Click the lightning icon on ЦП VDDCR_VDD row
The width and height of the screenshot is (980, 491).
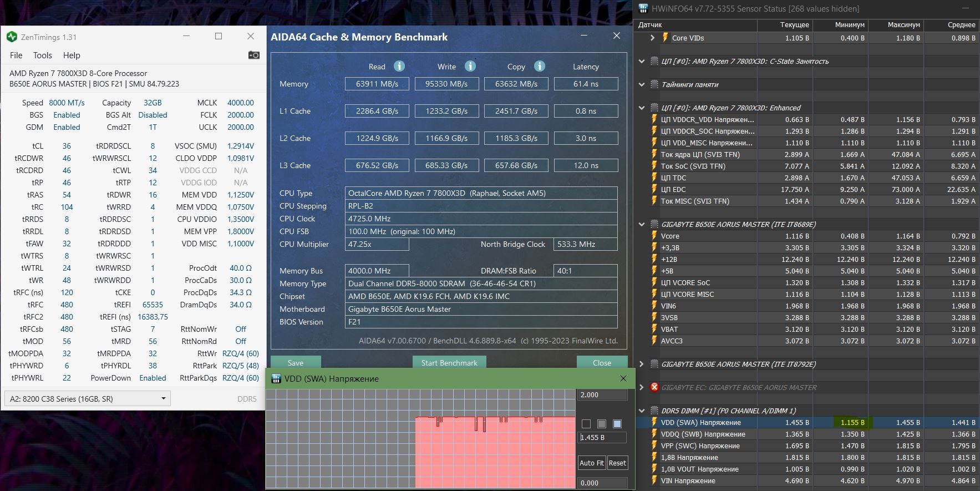coord(654,119)
